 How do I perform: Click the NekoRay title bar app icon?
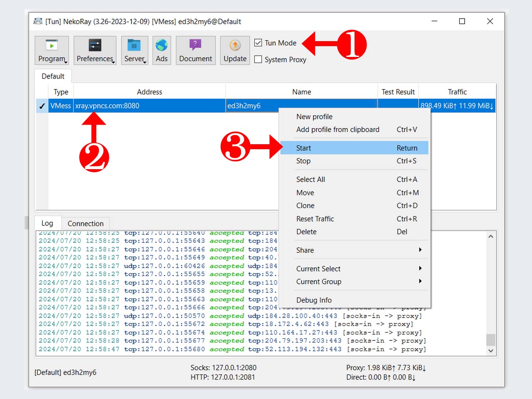click(38, 21)
